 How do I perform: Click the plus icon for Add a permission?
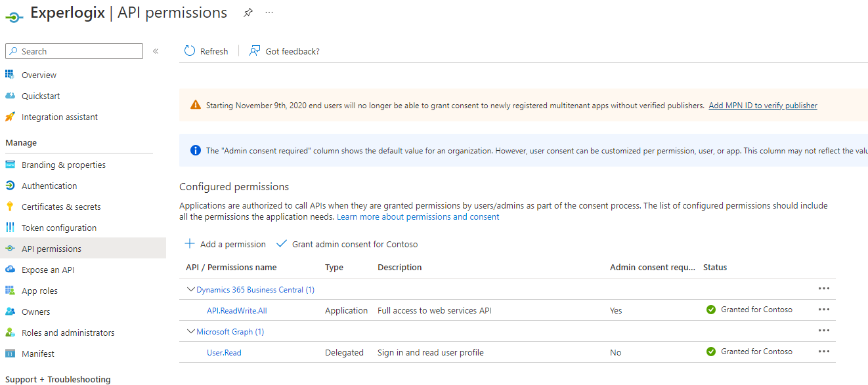pos(190,243)
